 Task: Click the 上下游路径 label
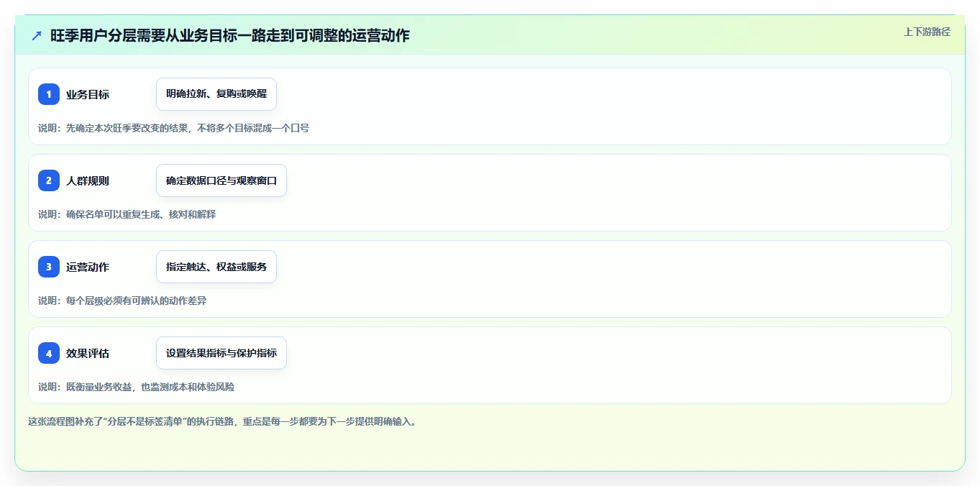[927, 32]
